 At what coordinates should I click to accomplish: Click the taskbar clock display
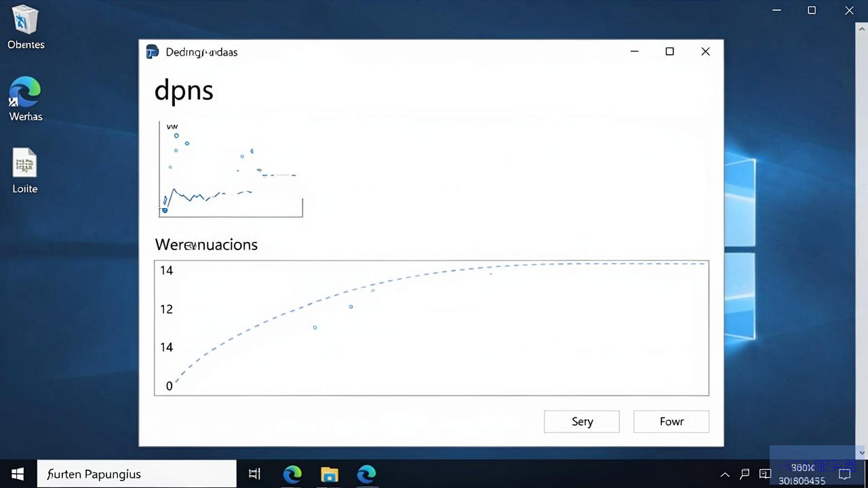(x=802, y=474)
